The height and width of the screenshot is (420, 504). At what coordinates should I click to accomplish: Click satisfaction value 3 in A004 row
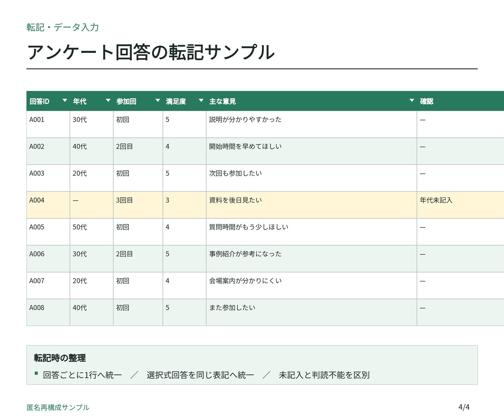185,205
